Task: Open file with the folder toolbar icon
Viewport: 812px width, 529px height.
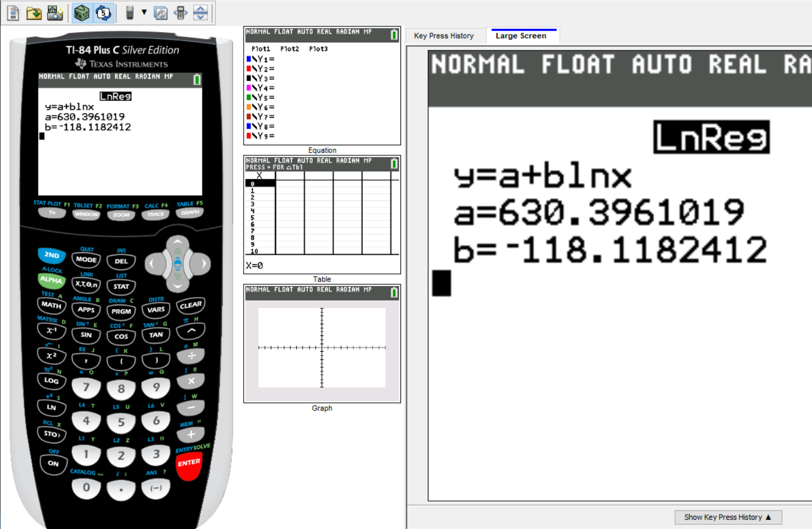Action: [34, 13]
